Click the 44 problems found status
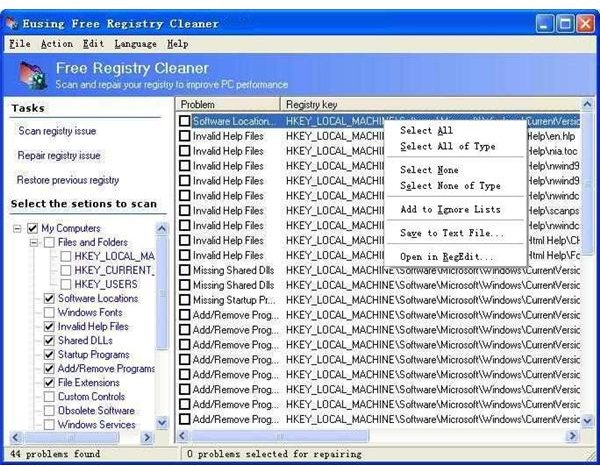600x466 pixels. pyautogui.click(x=55, y=454)
